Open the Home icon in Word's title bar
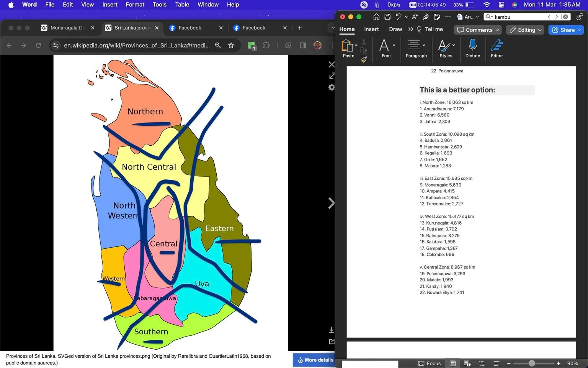The height and width of the screenshot is (368, 588). pyautogui.click(x=376, y=17)
